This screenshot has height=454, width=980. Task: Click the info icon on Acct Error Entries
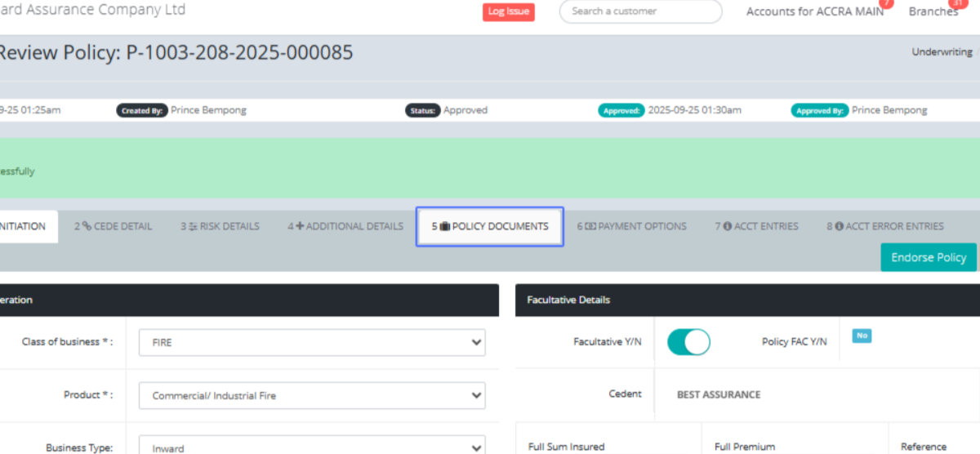[x=839, y=226]
